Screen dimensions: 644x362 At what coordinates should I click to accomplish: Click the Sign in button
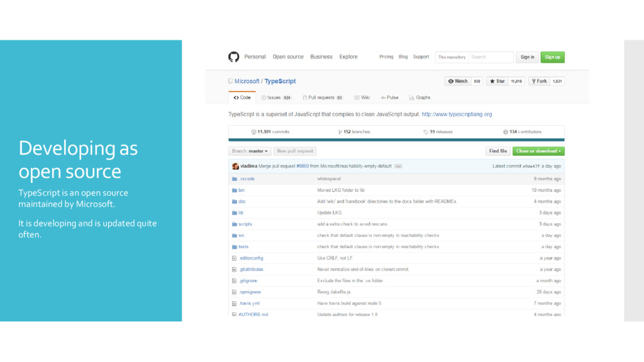(528, 57)
